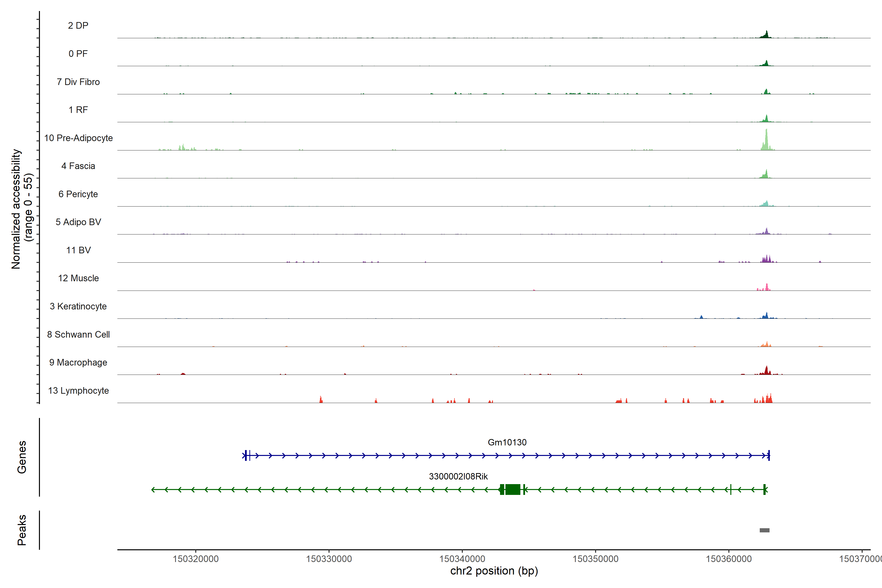Click the Peaks panel label
The height and width of the screenshot is (588, 882).
tap(22, 529)
